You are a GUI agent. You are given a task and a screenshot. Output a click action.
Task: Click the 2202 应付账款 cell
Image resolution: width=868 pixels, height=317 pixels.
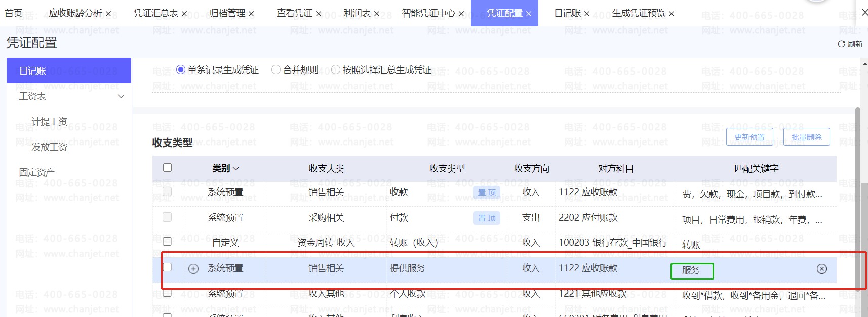tap(588, 218)
